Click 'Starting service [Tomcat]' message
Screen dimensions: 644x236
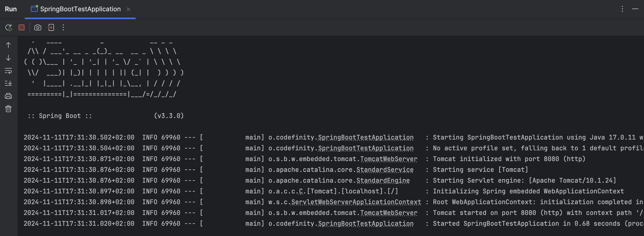click(480, 170)
